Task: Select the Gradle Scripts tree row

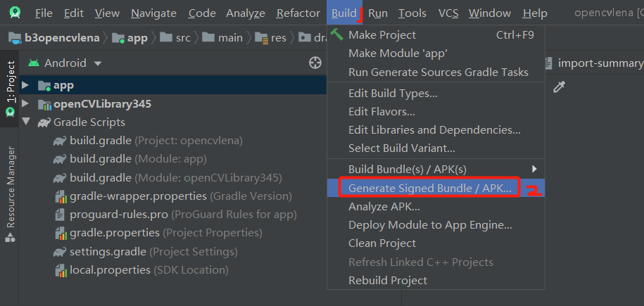Action: coord(173,122)
